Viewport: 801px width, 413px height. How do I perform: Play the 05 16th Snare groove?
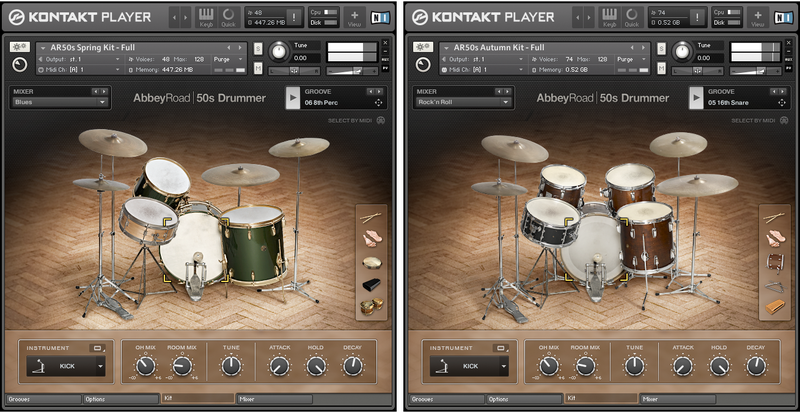[695, 98]
